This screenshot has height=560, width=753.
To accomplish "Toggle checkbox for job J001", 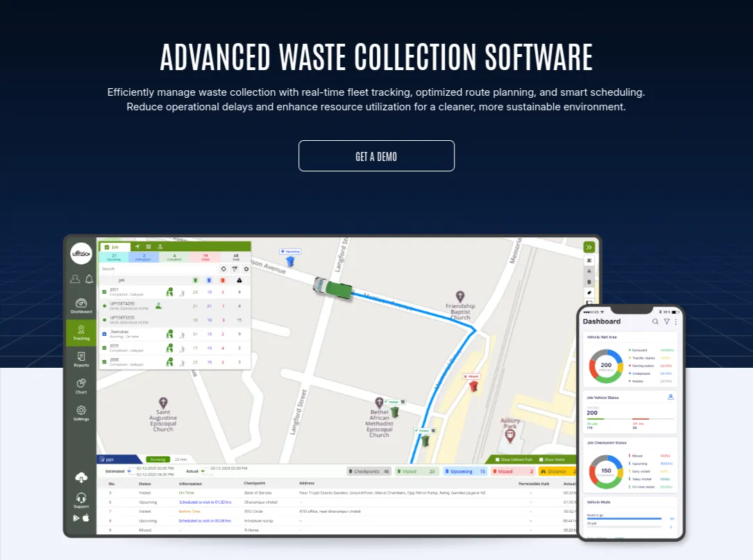I will pos(104,291).
